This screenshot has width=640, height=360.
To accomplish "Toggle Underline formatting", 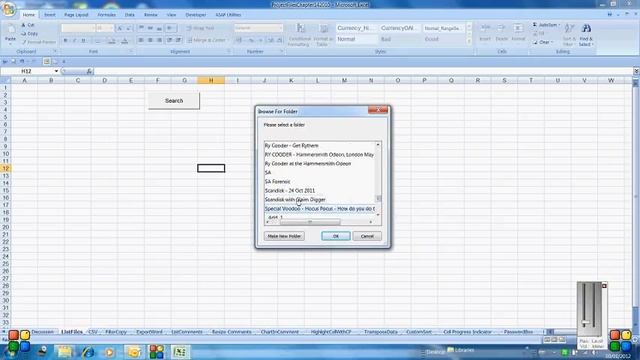I will click(83, 40).
